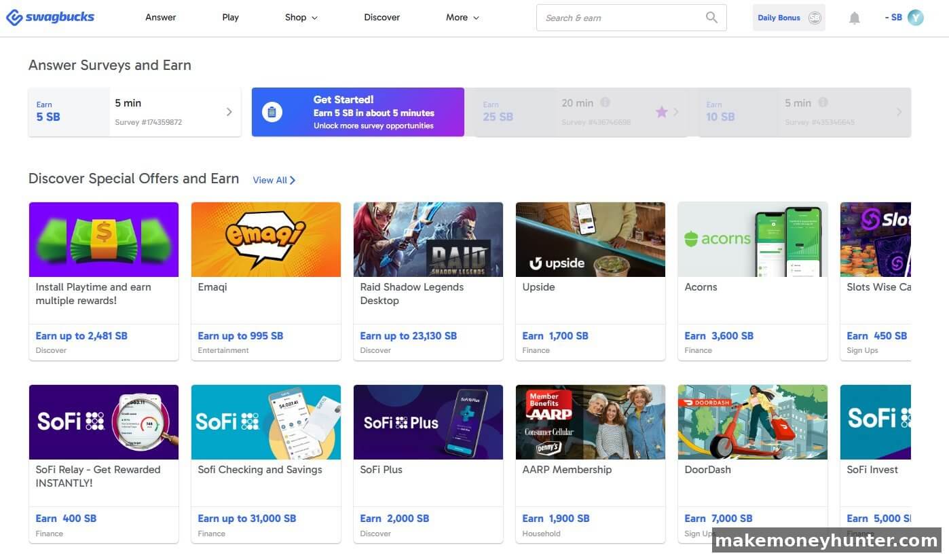Click info icon next to 20 min
Image resolution: width=949 pixels, height=560 pixels.
coord(605,102)
